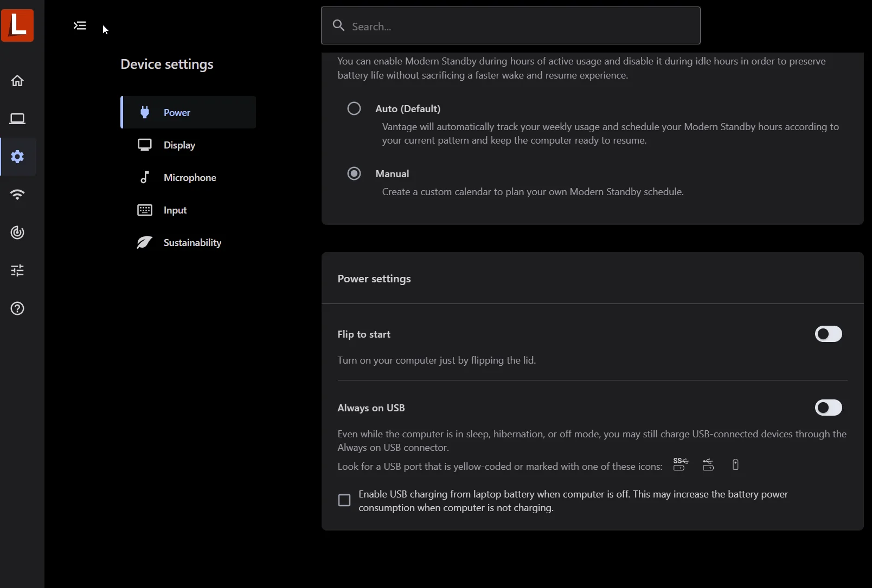The height and width of the screenshot is (588, 872).
Task: Open the sliders preferences sidebar icon
Action: [x=17, y=270]
